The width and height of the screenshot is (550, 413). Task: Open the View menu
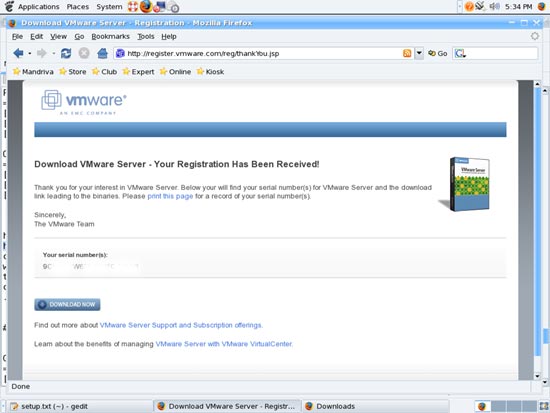(x=58, y=36)
